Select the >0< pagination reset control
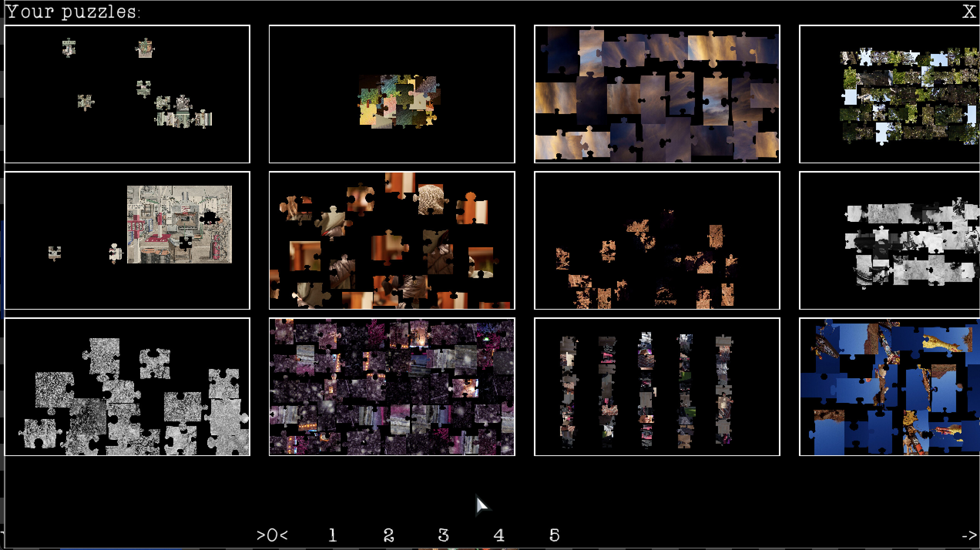This screenshot has height=550, width=980. pos(274,535)
